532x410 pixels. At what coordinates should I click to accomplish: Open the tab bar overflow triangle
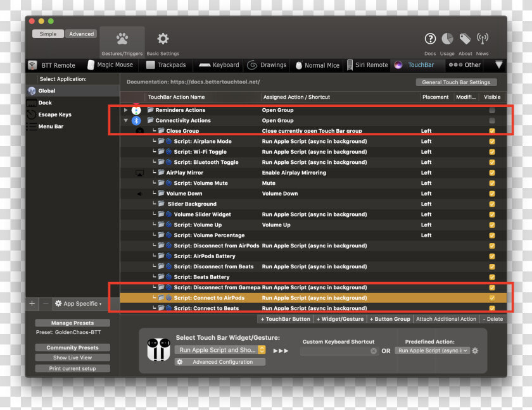[x=499, y=65]
